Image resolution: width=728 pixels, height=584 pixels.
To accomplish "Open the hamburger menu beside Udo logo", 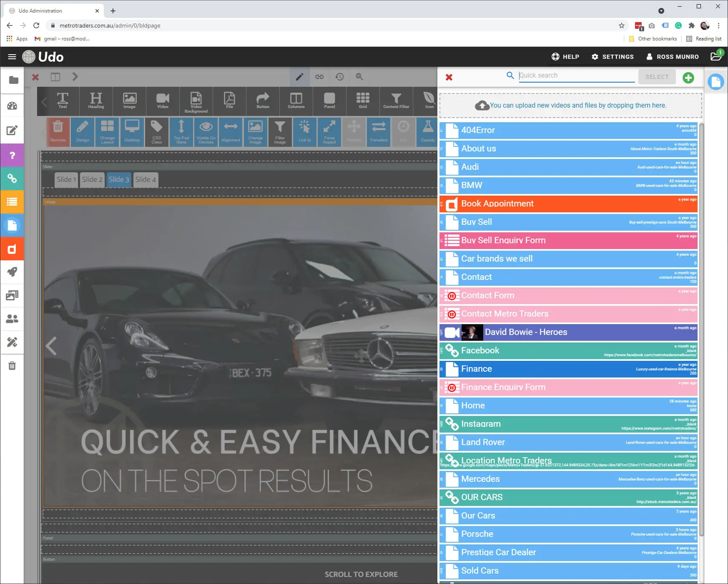I will click(x=12, y=57).
